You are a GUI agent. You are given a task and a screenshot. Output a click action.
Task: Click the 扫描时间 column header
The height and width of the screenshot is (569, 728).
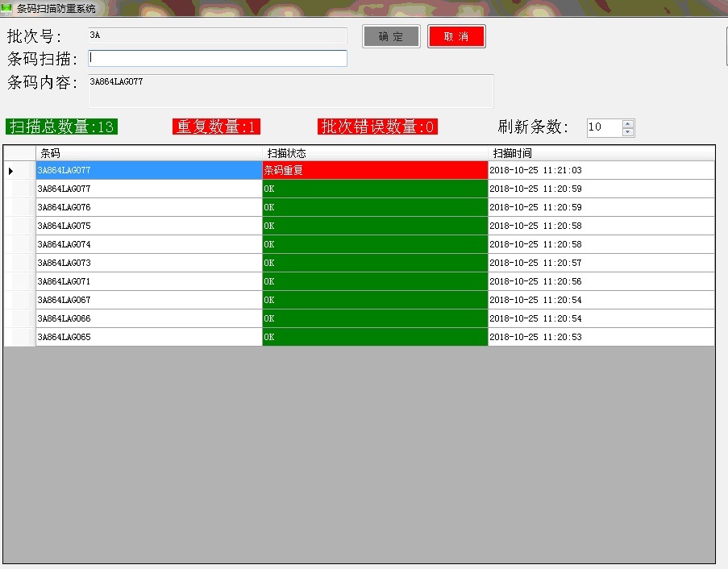(601, 153)
